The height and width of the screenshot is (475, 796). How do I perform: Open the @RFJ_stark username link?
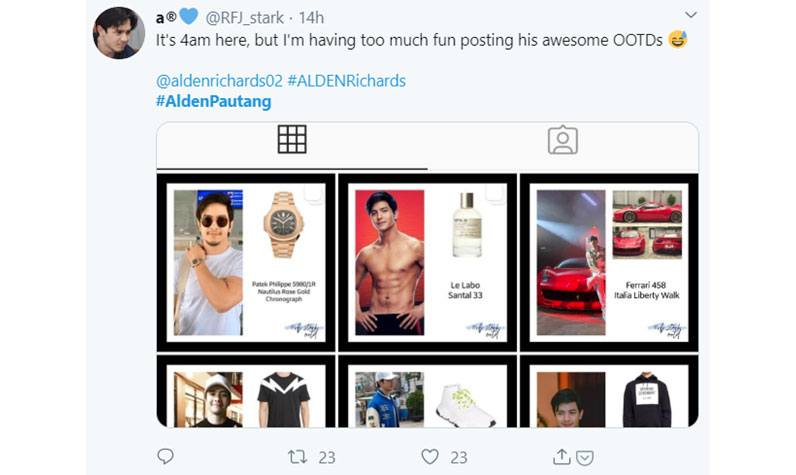point(245,18)
